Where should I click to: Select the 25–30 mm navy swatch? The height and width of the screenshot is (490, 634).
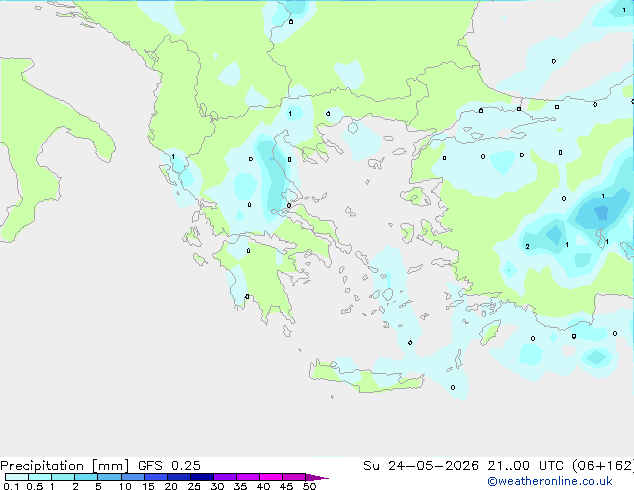click(x=201, y=477)
